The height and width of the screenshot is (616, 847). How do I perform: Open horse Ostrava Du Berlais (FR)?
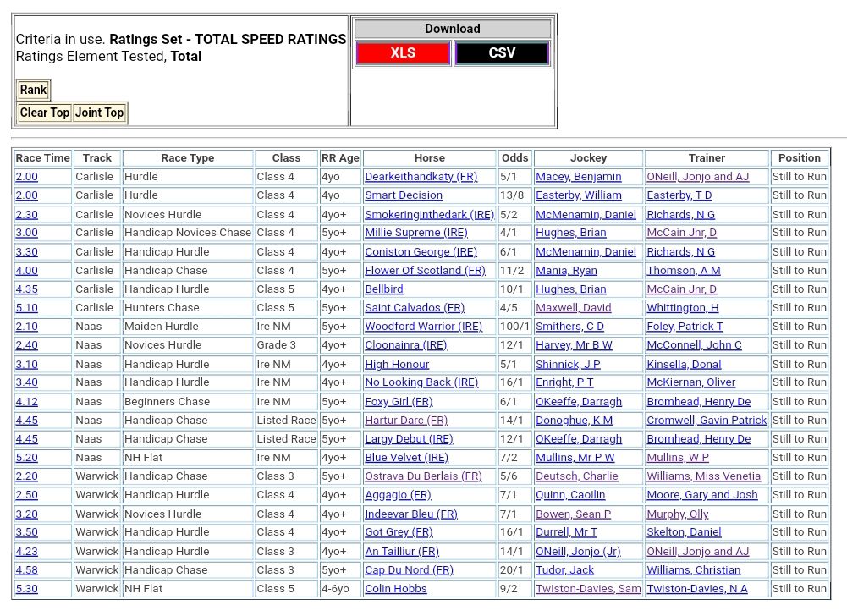(423, 476)
